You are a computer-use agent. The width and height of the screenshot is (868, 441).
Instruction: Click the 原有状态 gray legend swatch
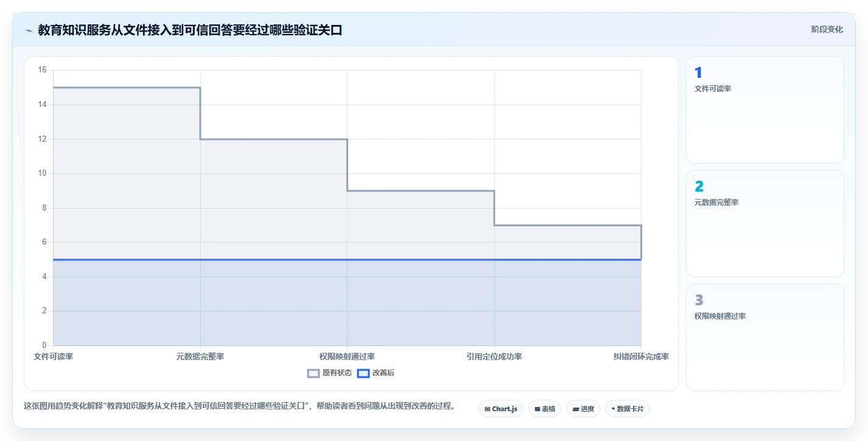click(313, 373)
